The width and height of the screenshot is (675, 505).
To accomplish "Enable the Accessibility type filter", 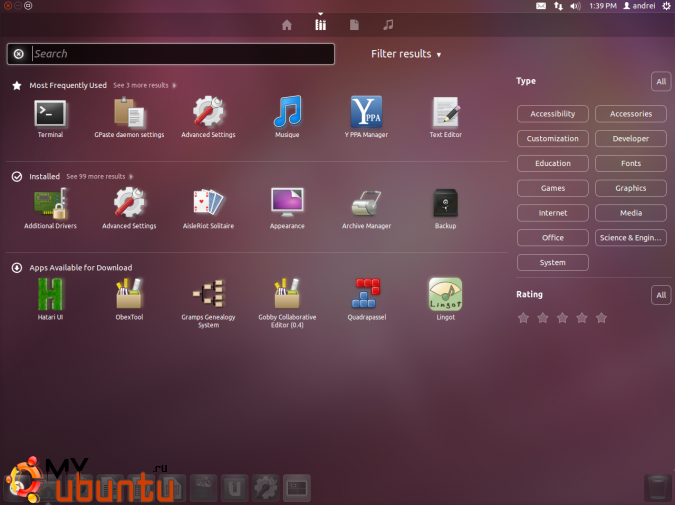I will coord(553,114).
